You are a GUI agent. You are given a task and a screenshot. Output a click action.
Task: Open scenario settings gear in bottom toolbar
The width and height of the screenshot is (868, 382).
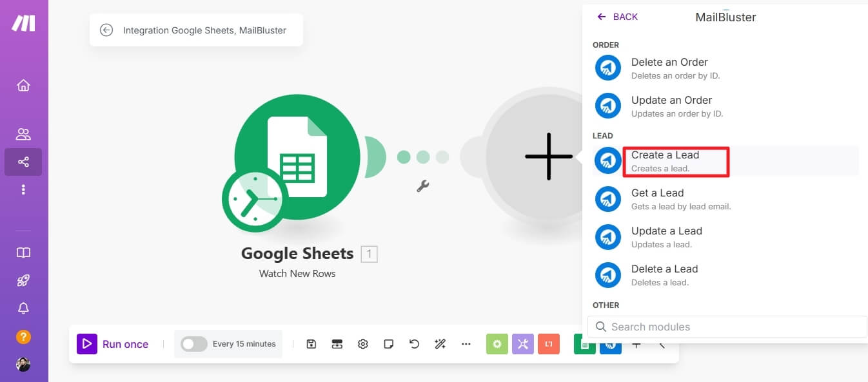362,343
